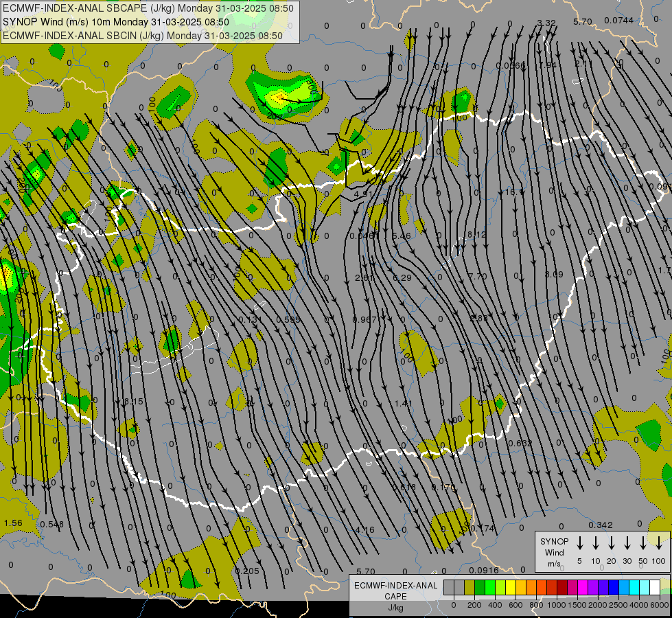
Task: Click the '0.342' value on map
Action: (601, 525)
